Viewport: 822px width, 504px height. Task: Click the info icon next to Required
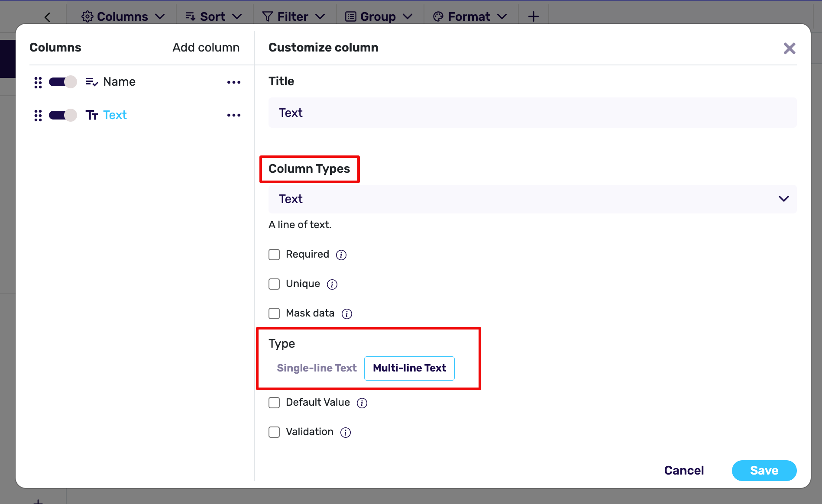(x=341, y=255)
